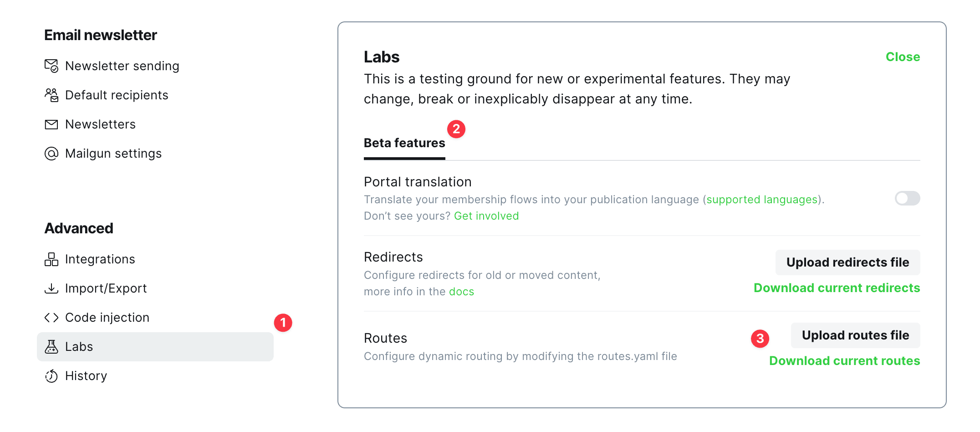
Task: Click the Code injection brackets icon
Action: point(51,318)
